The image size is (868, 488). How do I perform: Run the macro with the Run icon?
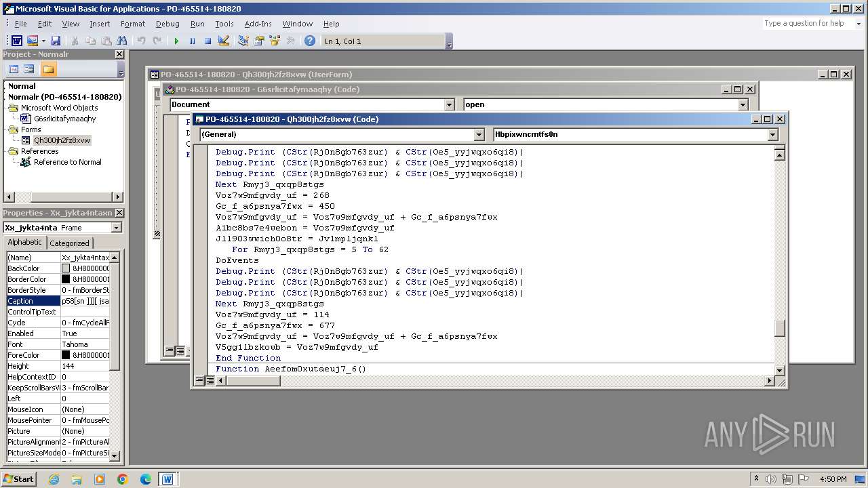176,41
